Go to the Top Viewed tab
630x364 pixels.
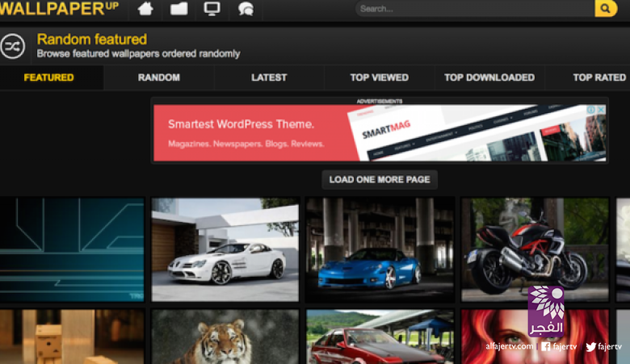click(x=379, y=77)
